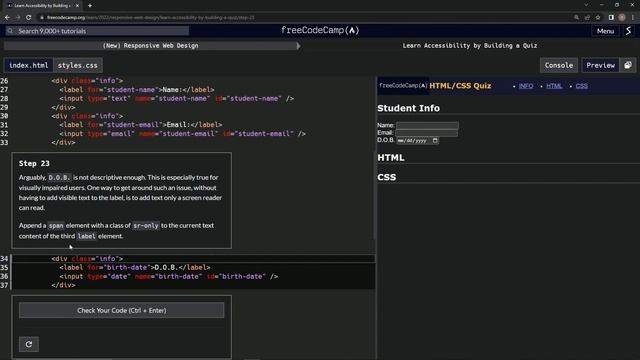Click code line 36 with the birth-date input

tap(169, 276)
